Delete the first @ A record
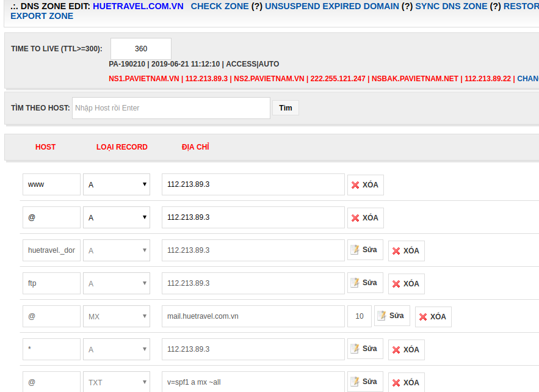 coord(366,218)
